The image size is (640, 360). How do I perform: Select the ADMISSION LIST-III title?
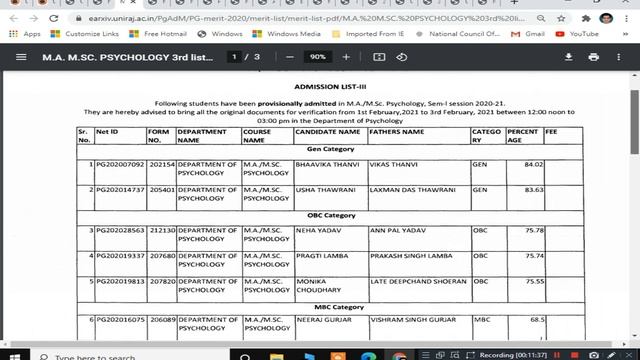click(x=330, y=87)
